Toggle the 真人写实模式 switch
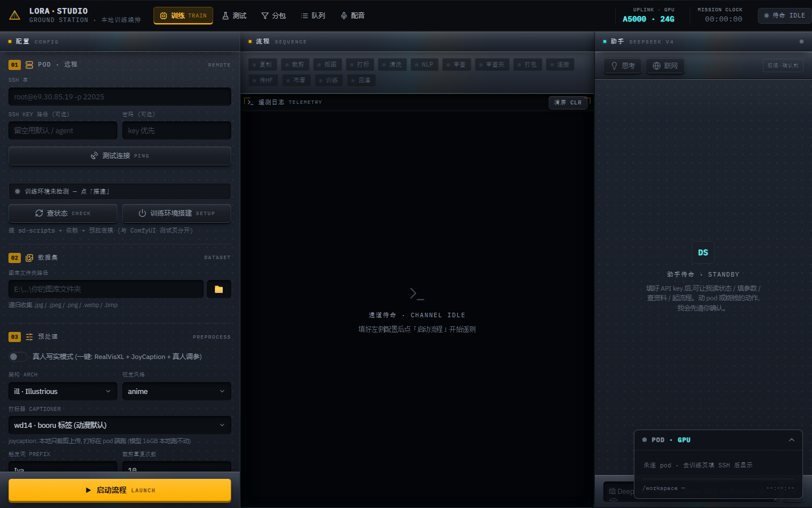The width and height of the screenshot is (812, 508). click(18, 357)
